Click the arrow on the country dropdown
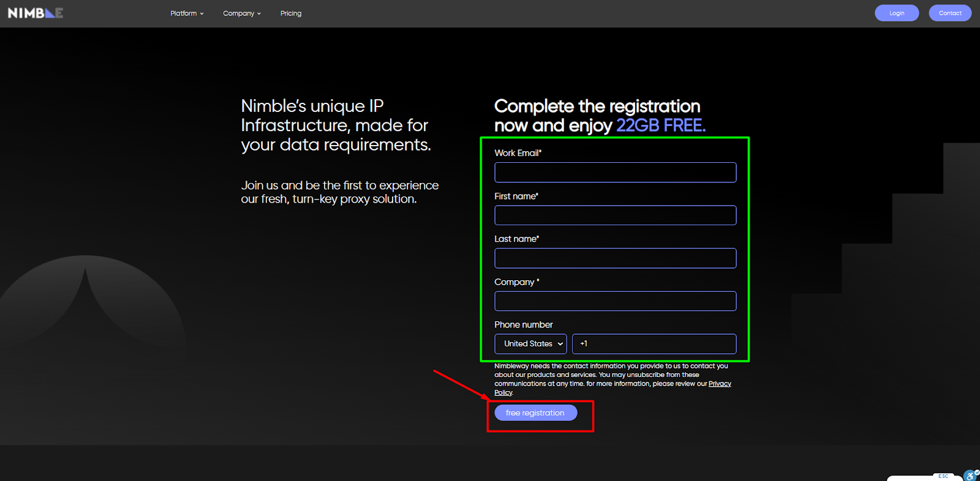This screenshot has height=481, width=980. pos(560,344)
